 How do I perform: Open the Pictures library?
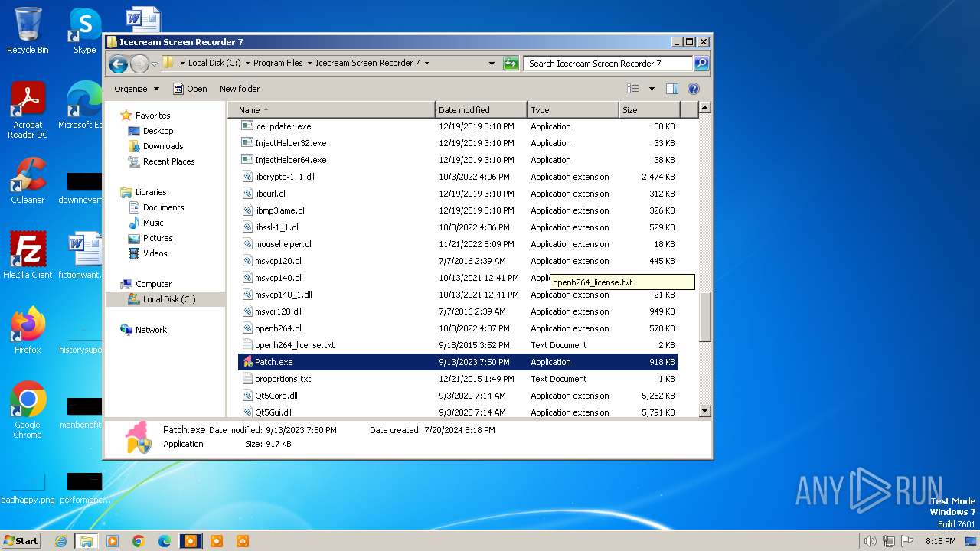[158, 238]
